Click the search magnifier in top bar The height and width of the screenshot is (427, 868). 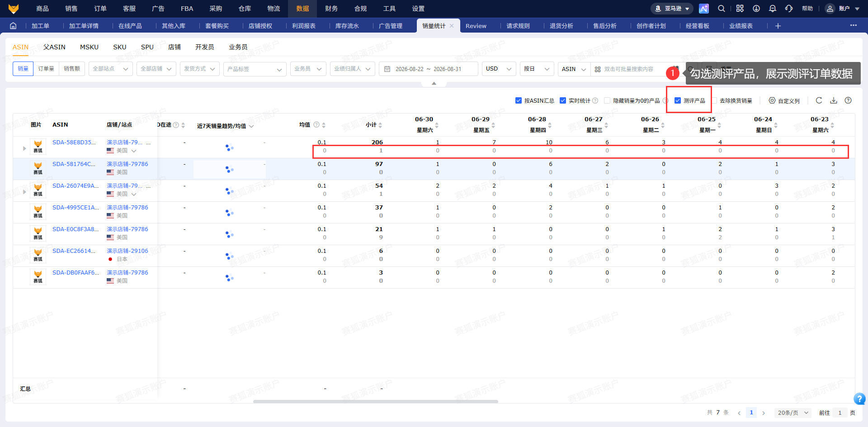(722, 9)
